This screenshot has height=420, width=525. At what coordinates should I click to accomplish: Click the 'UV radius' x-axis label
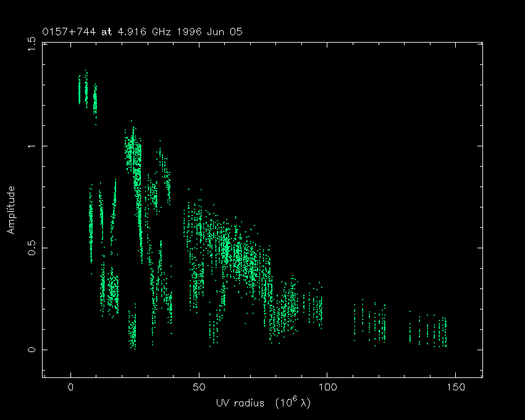262,403
